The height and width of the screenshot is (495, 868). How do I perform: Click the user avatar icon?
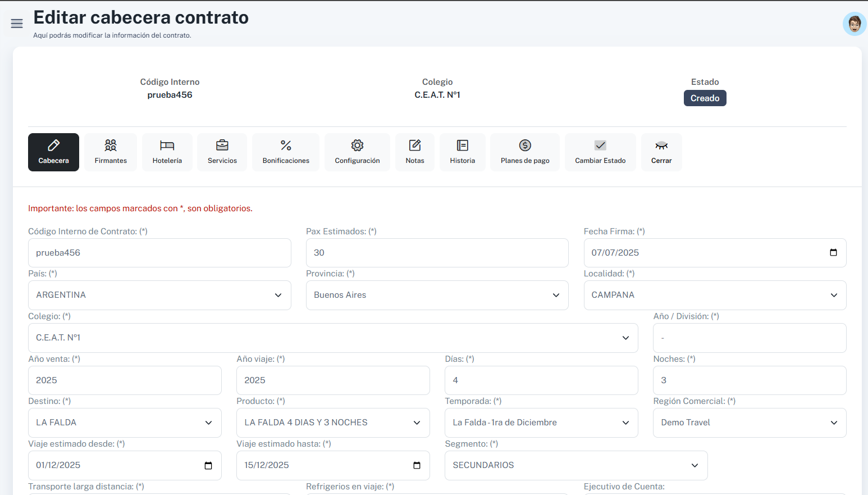pyautogui.click(x=855, y=24)
